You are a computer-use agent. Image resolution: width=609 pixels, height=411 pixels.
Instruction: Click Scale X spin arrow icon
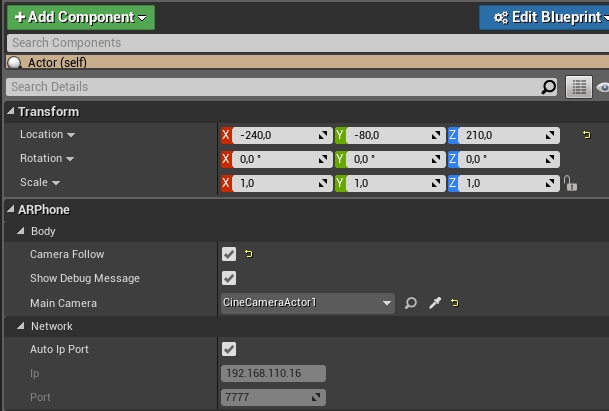coord(323,183)
